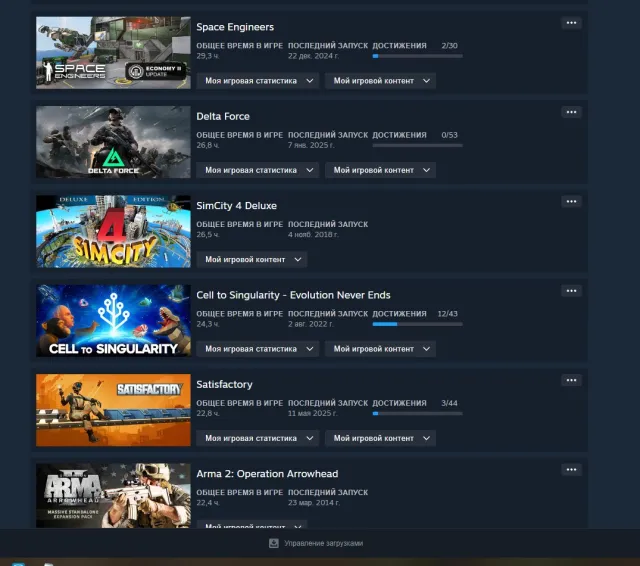Click the Space Engineers cover thumbnail
Image resolution: width=640 pixels, height=566 pixels.
click(x=113, y=53)
